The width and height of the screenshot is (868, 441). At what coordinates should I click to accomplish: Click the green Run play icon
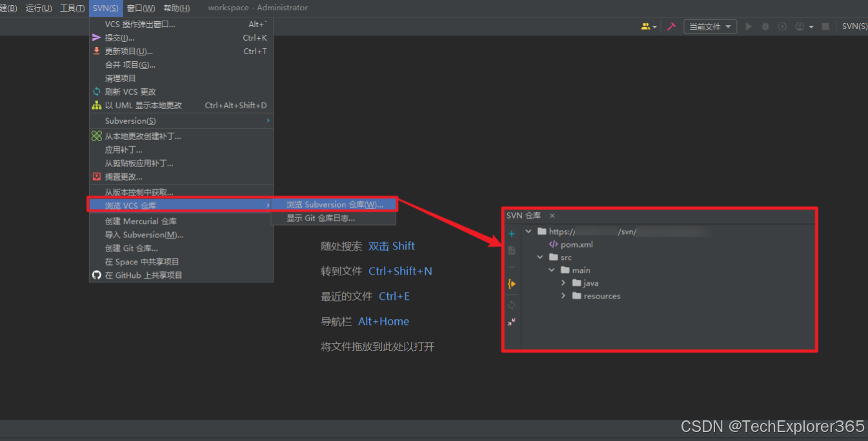pyautogui.click(x=749, y=26)
